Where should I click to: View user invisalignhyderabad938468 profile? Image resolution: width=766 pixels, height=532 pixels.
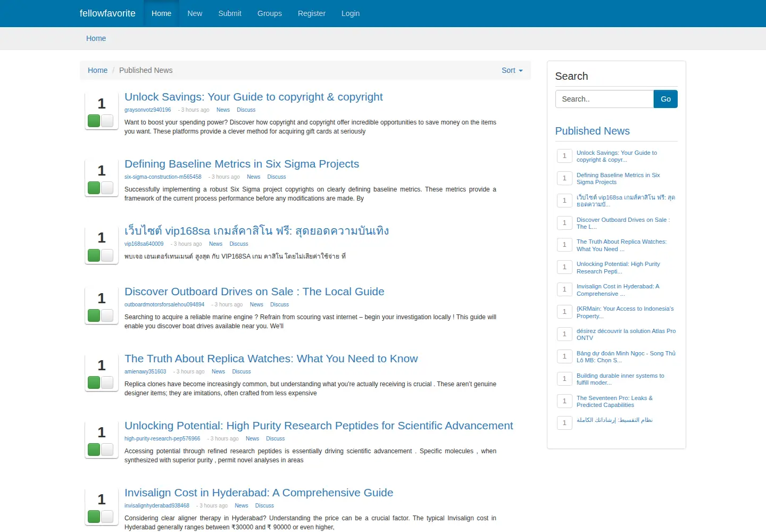click(157, 506)
